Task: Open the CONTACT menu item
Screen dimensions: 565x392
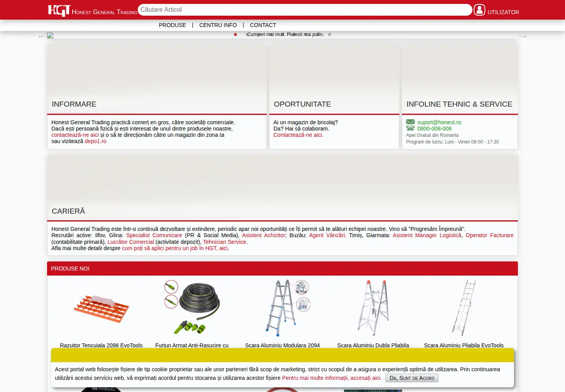Action: (263, 25)
